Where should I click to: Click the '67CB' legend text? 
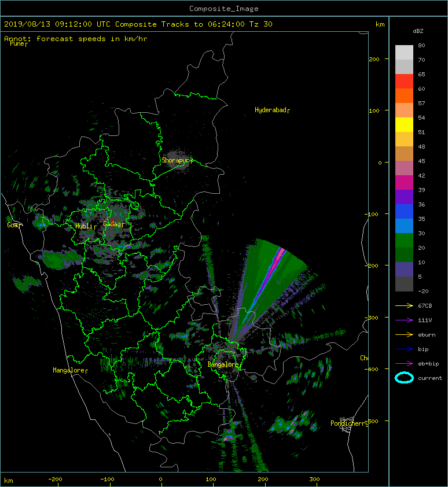click(425, 306)
